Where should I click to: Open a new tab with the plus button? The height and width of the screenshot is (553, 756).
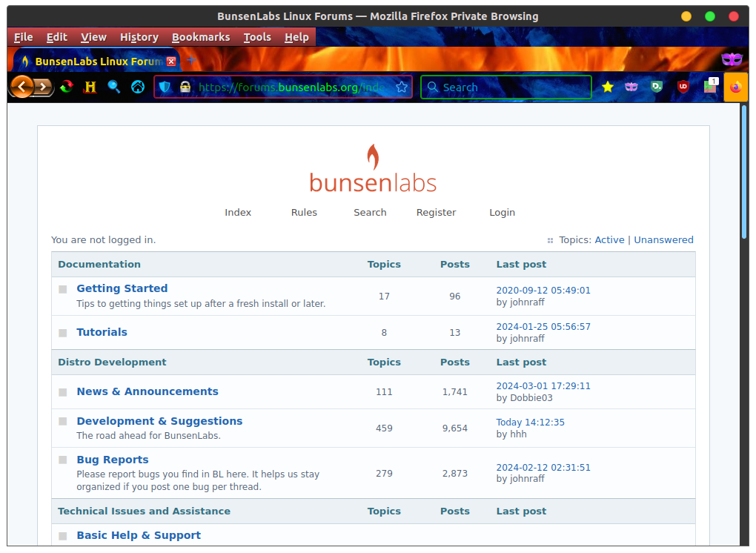192,60
